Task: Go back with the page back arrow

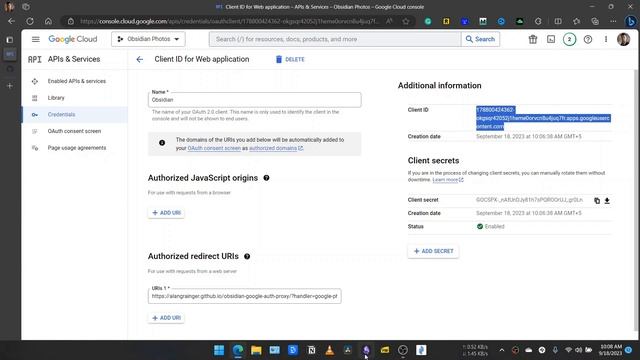Action: 140,60
